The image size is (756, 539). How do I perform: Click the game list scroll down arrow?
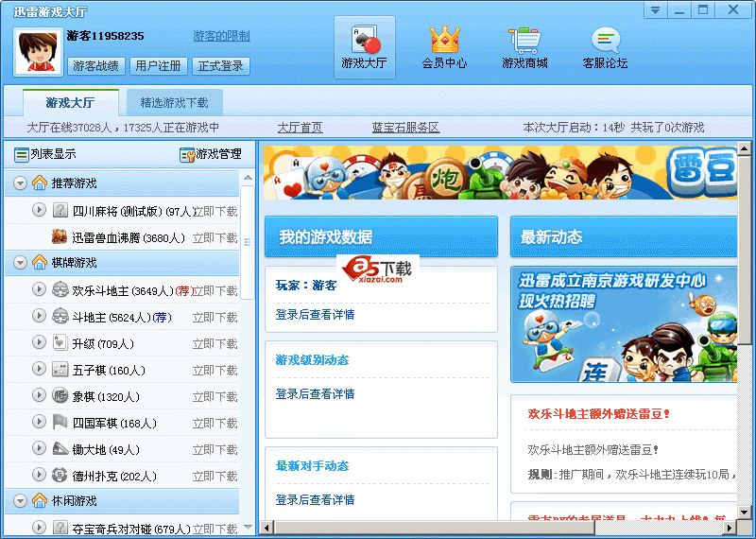248,527
